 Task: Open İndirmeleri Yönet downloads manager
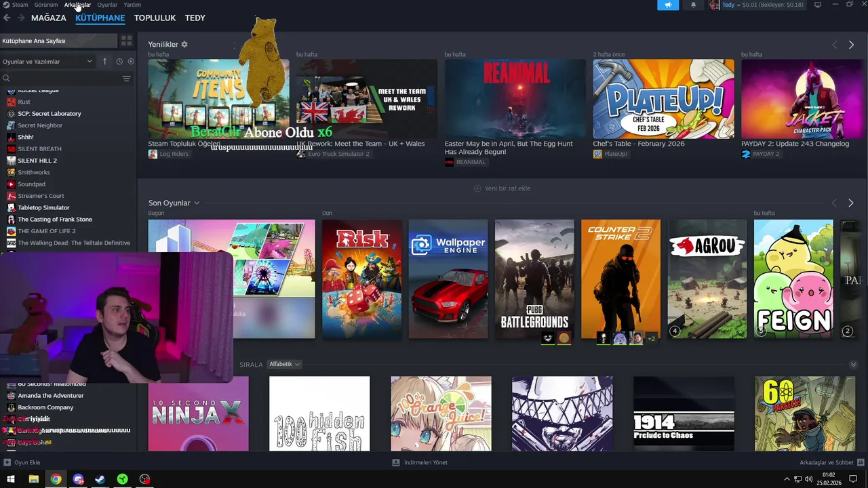click(420, 462)
